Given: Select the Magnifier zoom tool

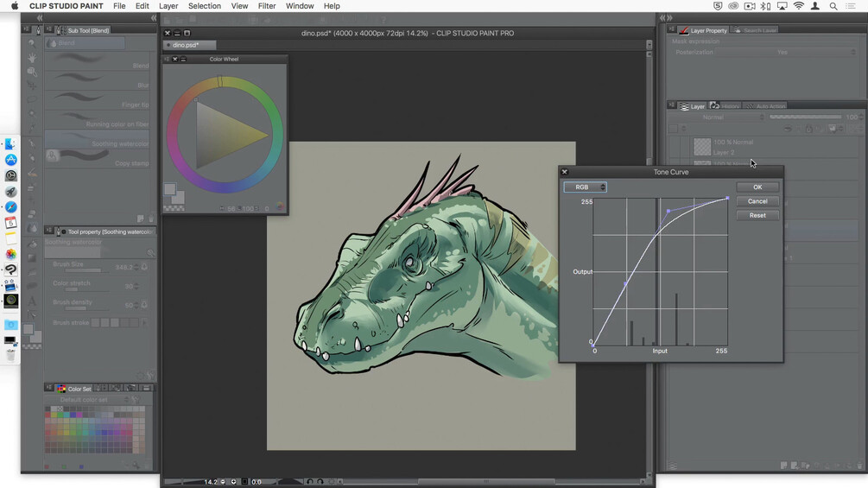Looking at the screenshot, I should click(x=32, y=43).
